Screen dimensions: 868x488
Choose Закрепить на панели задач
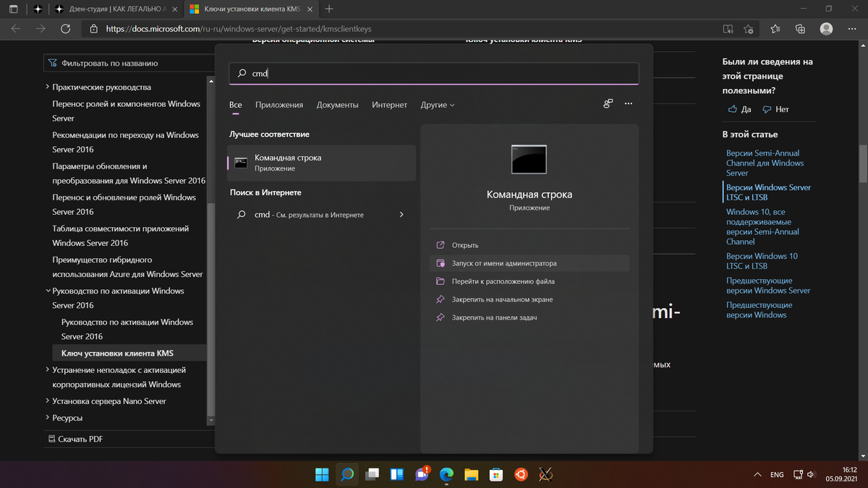(x=529, y=317)
